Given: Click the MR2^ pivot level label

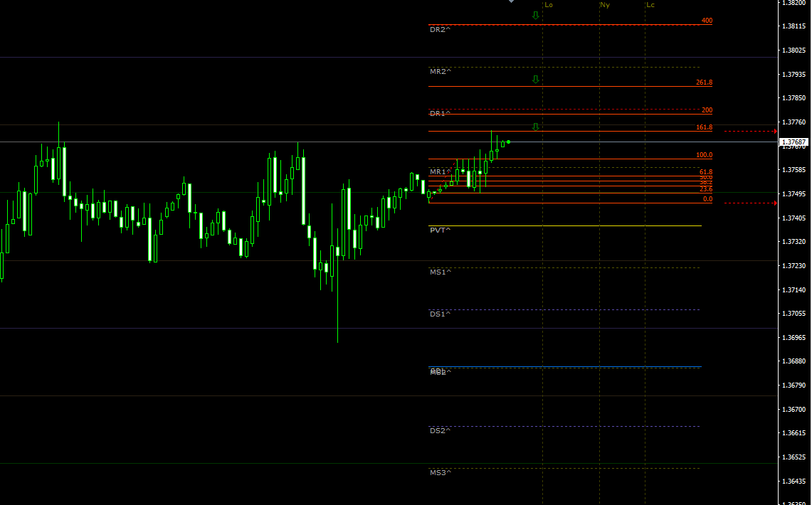Looking at the screenshot, I should [440, 72].
